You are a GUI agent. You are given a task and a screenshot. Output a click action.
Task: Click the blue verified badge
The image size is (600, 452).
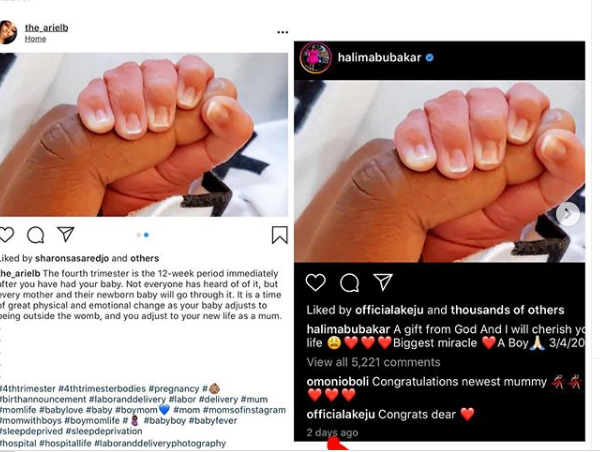point(430,57)
